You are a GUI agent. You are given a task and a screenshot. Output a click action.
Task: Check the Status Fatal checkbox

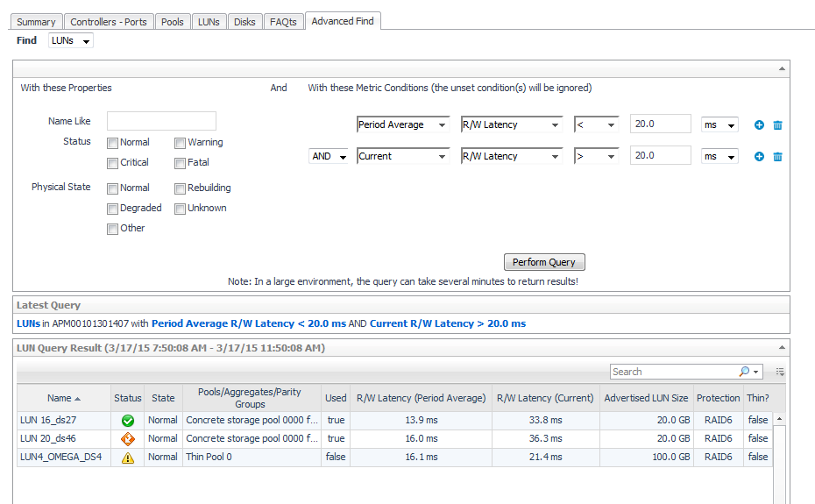point(180,163)
